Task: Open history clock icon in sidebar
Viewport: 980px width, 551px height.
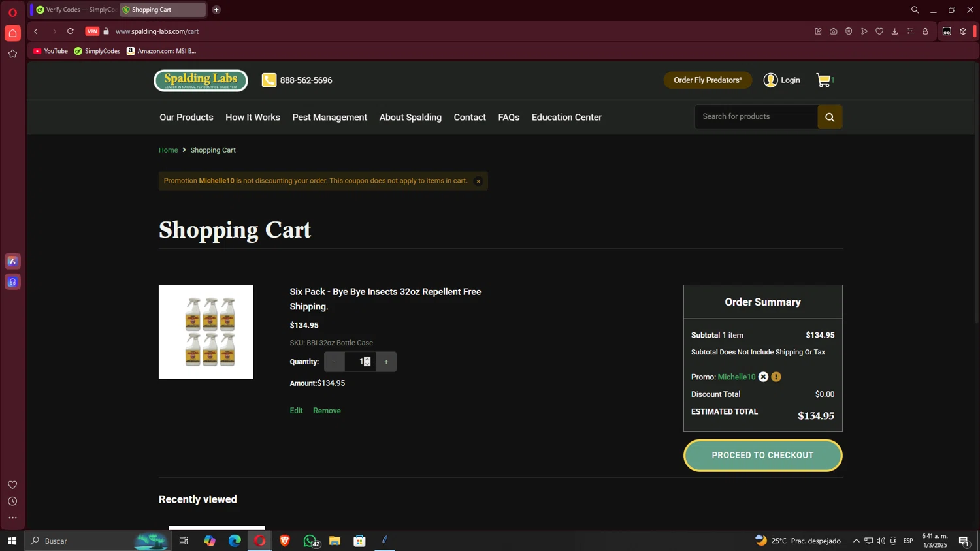Action: pos(12,501)
